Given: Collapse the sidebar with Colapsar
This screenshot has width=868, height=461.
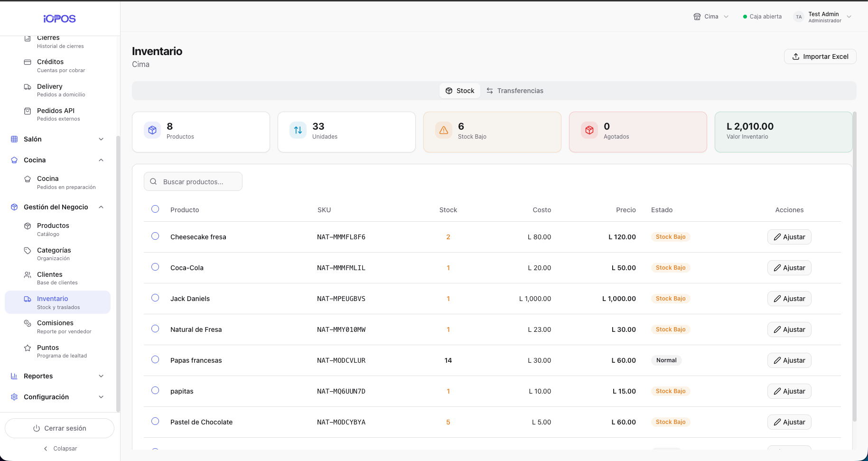Looking at the screenshot, I should click(60, 449).
